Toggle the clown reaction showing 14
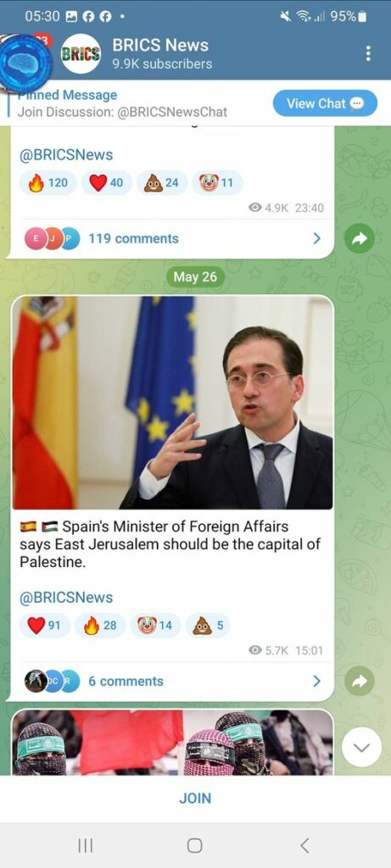This screenshot has height=868, width=391. 154,626
